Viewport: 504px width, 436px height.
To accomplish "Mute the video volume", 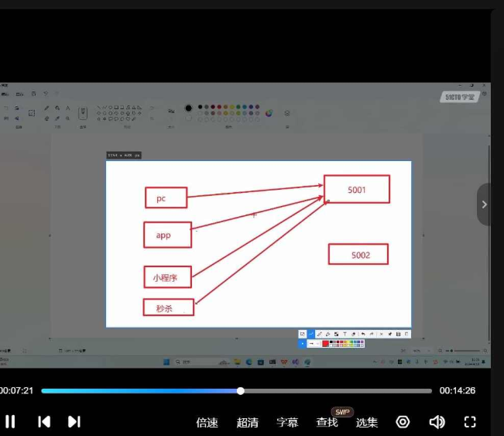I will (437, 421).
